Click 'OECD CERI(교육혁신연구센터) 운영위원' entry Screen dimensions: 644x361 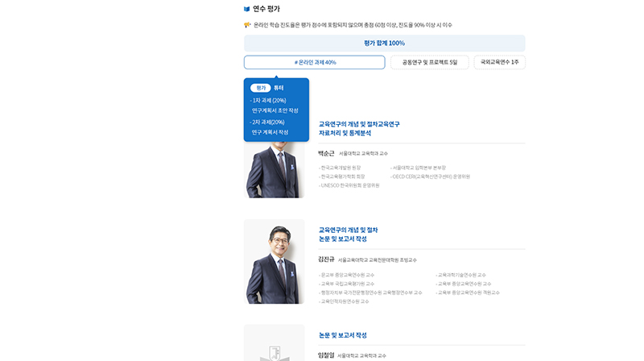click(x=430, y=176)
